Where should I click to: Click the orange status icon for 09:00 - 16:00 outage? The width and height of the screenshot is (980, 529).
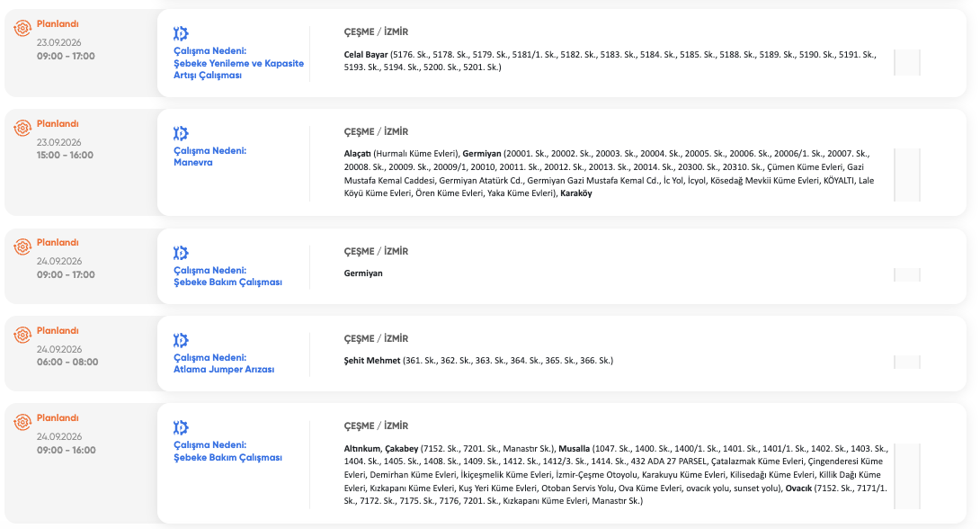(x=22, y=423)
